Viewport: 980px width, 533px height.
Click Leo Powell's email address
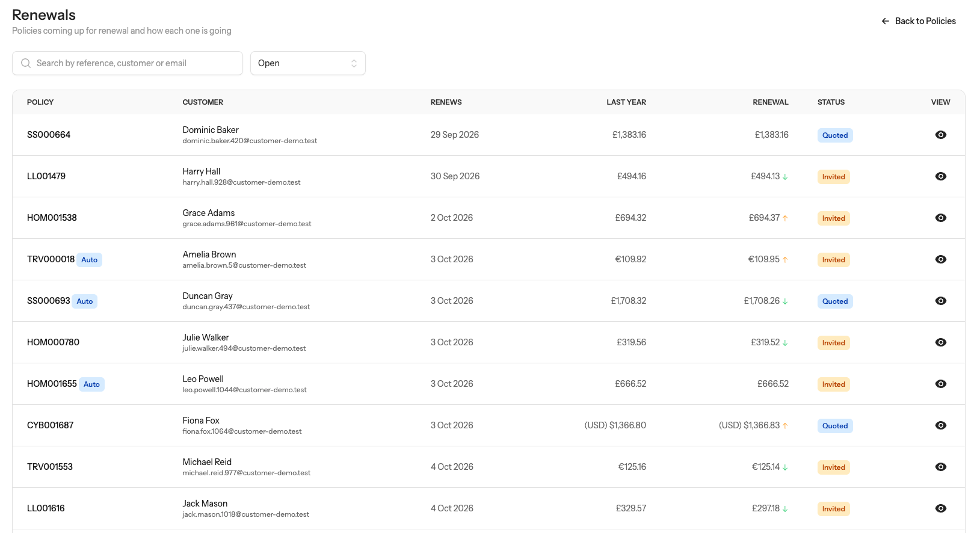(x=245, y=390)
